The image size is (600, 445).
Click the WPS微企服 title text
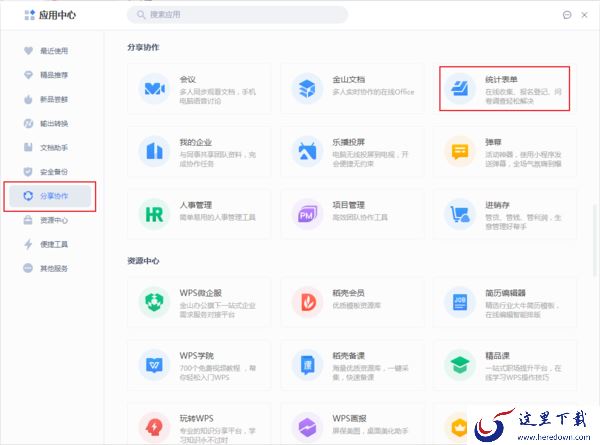click(x=201, y=293)
